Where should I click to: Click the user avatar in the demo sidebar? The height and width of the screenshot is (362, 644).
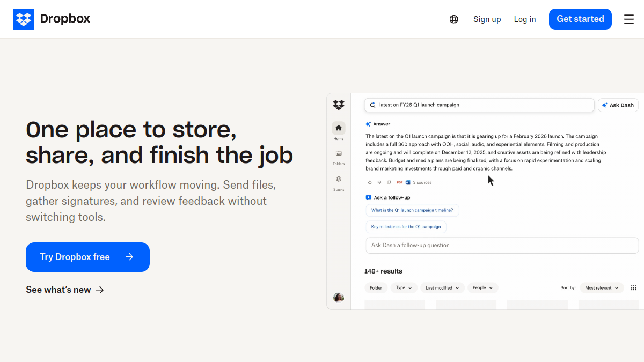(x=339, y=298)
